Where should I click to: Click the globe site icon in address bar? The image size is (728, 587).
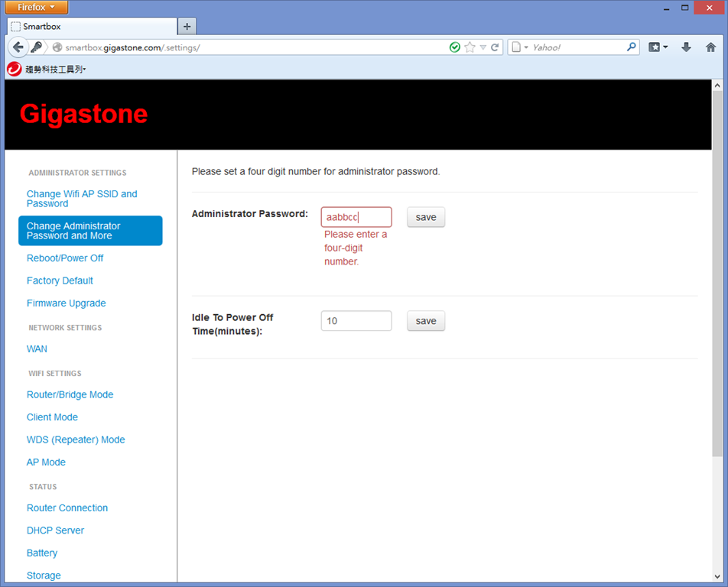(57, 47)
